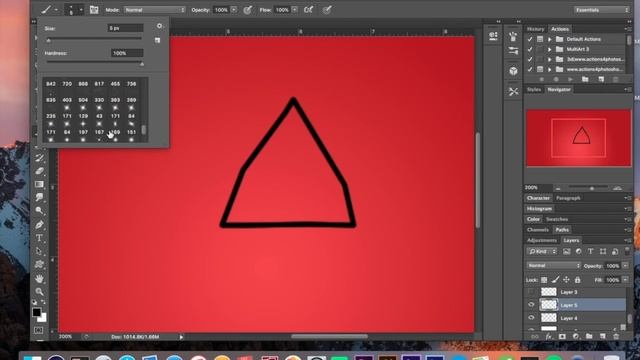Open Tool Presets crossed-tools panel icon
The image size is (640, 360).
[x=513, y=91]
